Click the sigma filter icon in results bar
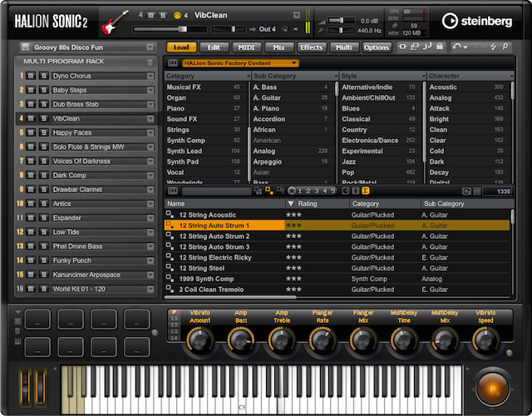Viewport: 532px width, 416px height. click(x=366, y=191)
